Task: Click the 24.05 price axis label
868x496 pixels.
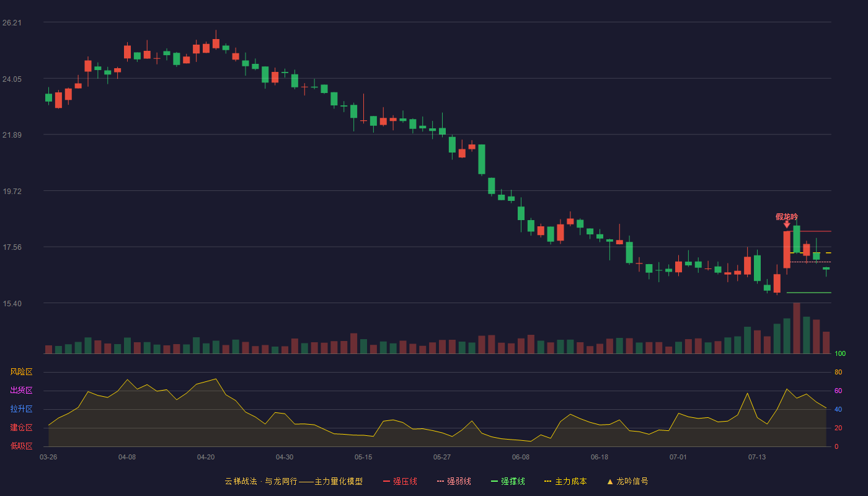Action: click(12, 79)
